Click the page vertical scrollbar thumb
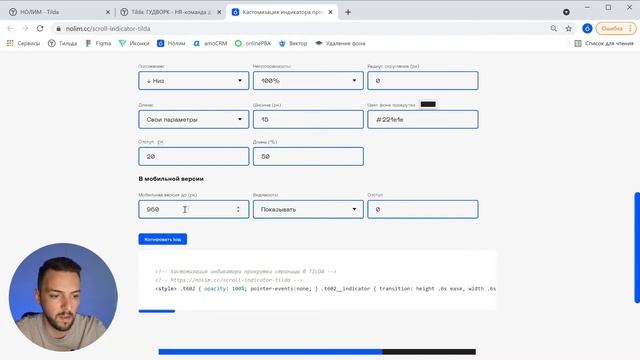The image size is (640, 360). point(637,248)
